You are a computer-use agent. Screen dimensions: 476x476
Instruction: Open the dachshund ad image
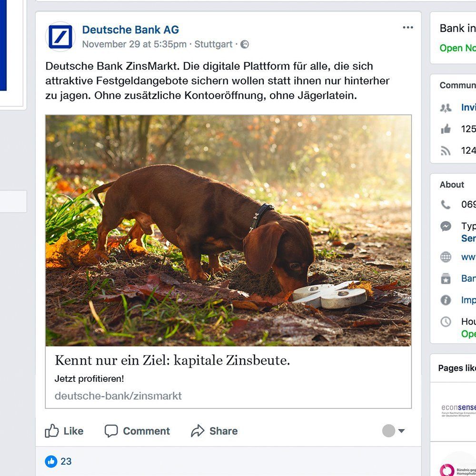coord(228,230)
